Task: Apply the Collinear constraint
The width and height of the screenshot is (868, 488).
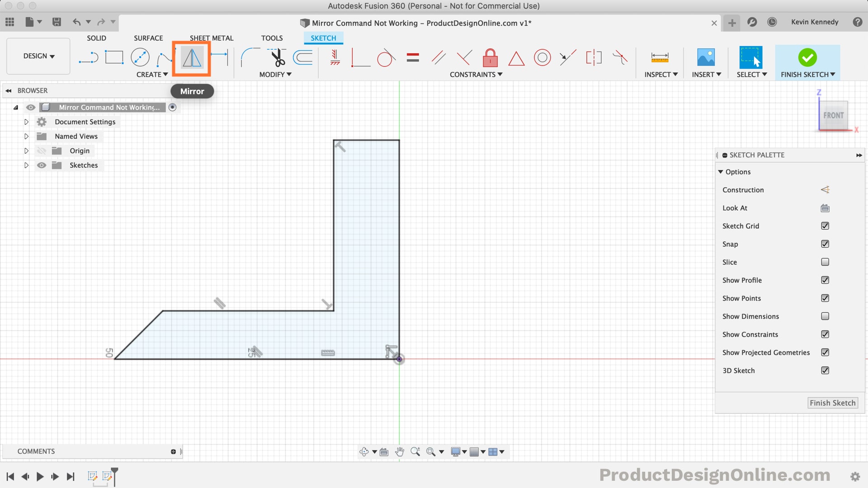Action: tap(568, 57)
